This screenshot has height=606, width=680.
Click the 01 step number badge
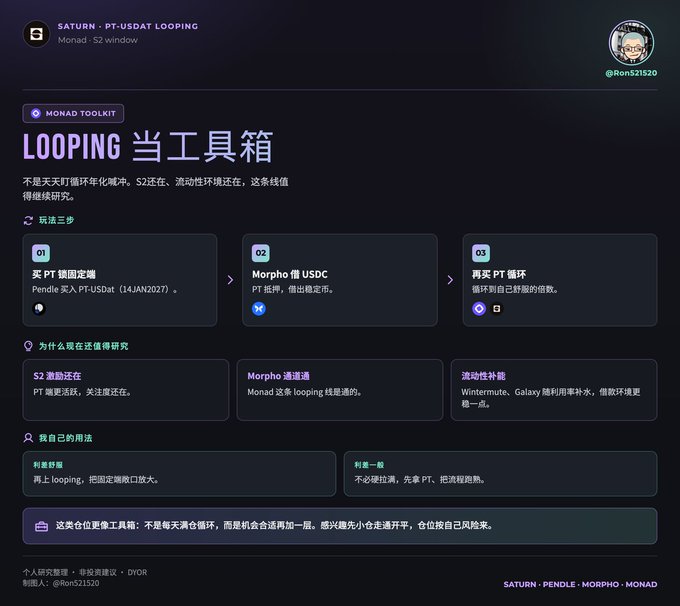pyautogui.click(x=41, y=253)
